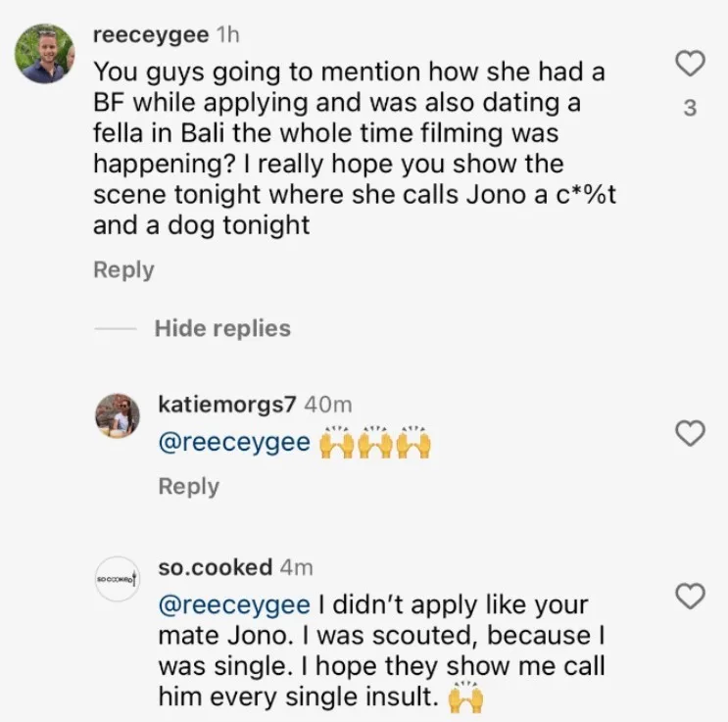Like katiemorgs7's reply with the heart

coord(691,433)
